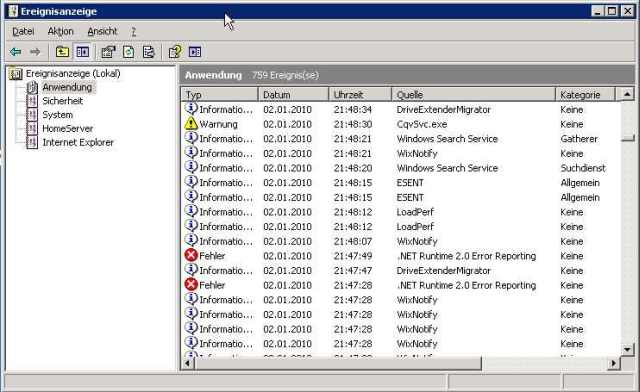Click the Ereignisanzeige title bar app icon

(13, 11)
